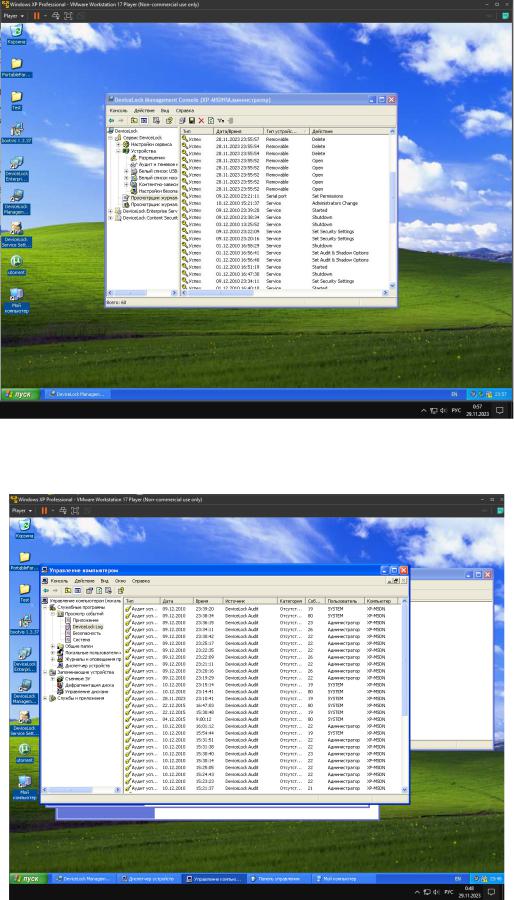This screenshot has height=900, width=514.
Task: Collapse the Устройства node in DeviceLock tree
Action: (x=118, y=151)
